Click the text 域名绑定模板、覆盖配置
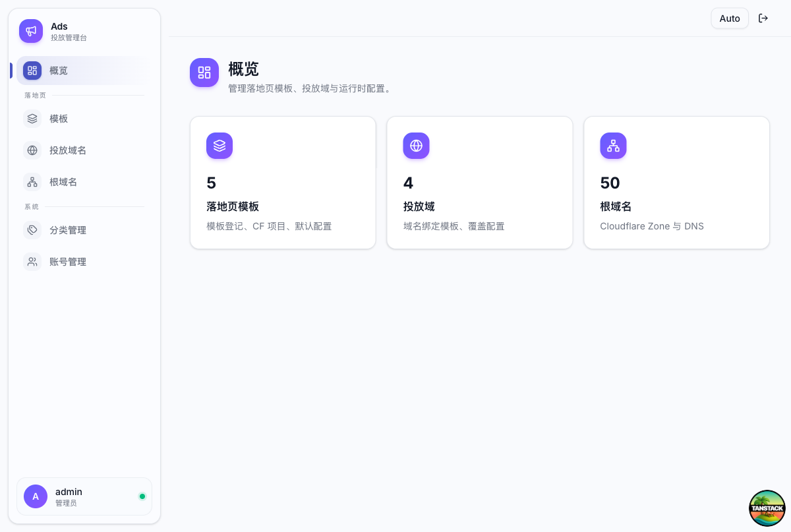Image resolution: width=791 pixels, height=532 pixels. (454, 226)
